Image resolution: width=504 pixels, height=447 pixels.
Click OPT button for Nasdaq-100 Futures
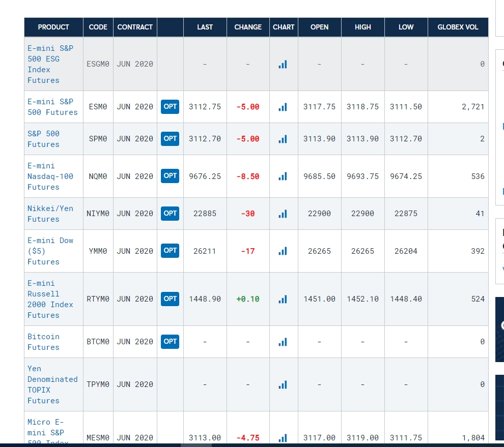point(170,176)
